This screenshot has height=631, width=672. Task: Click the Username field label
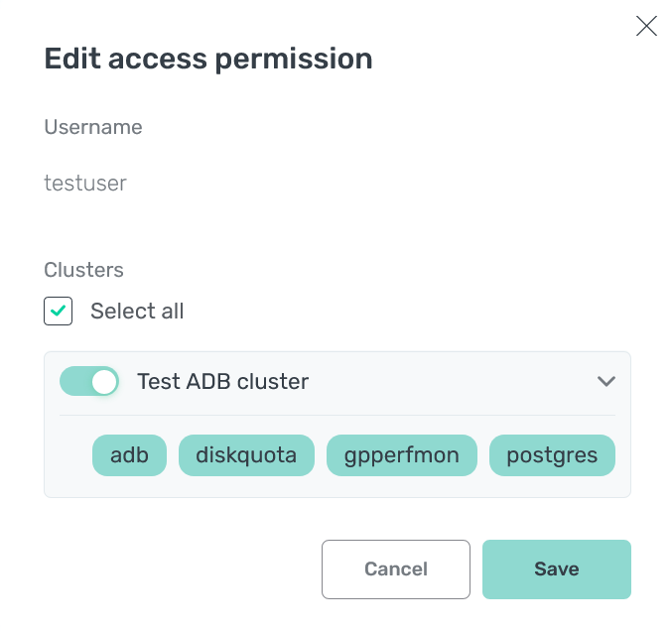tap(93, 127)
